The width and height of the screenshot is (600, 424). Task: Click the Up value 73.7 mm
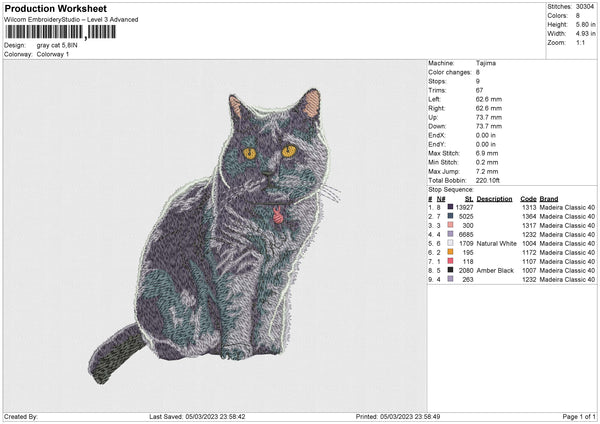489,117
